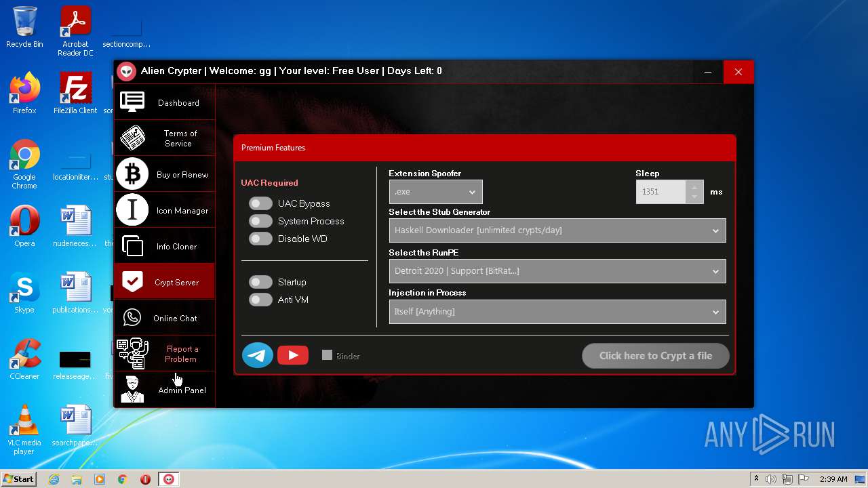Open the searchpaper Word document on desktop
This screenshot has height=488, width=868.
[x=75, y=426]
